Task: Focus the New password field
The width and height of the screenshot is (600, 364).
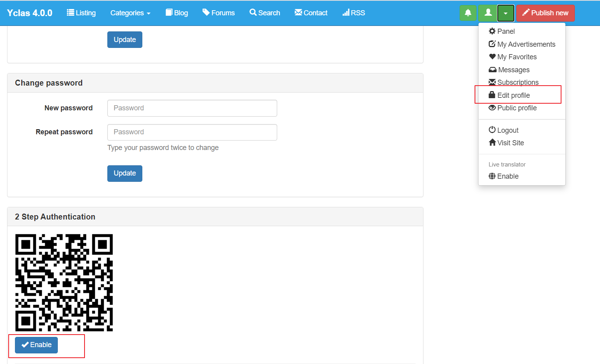Action: coord(192,108)
